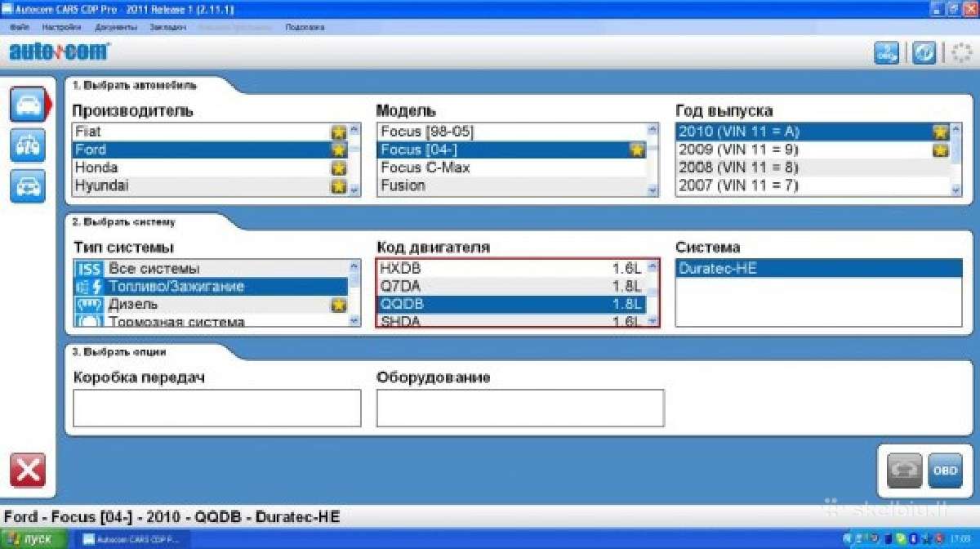Click the ISS icon for Все системы

(89, 269)
